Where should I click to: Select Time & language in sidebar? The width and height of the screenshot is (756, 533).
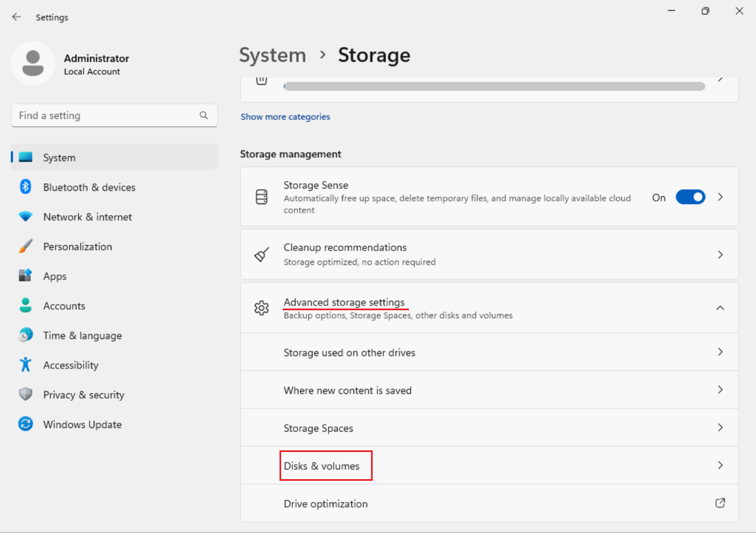coord(114,335)
